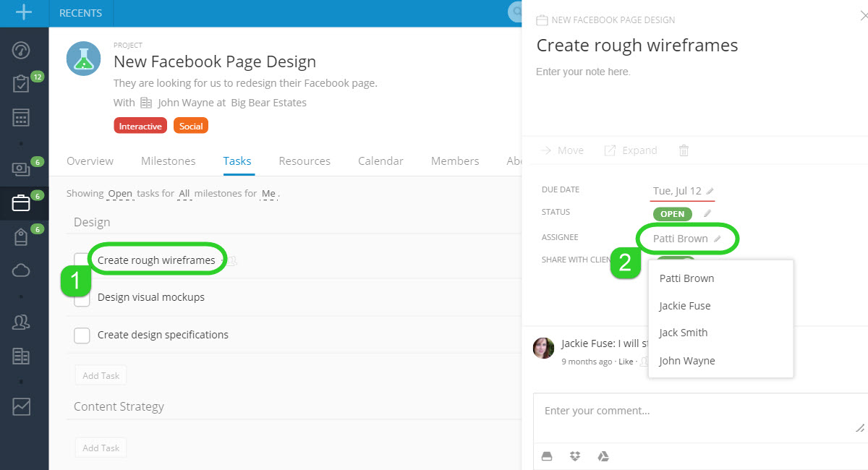Click the trash delete task icon

684,150
